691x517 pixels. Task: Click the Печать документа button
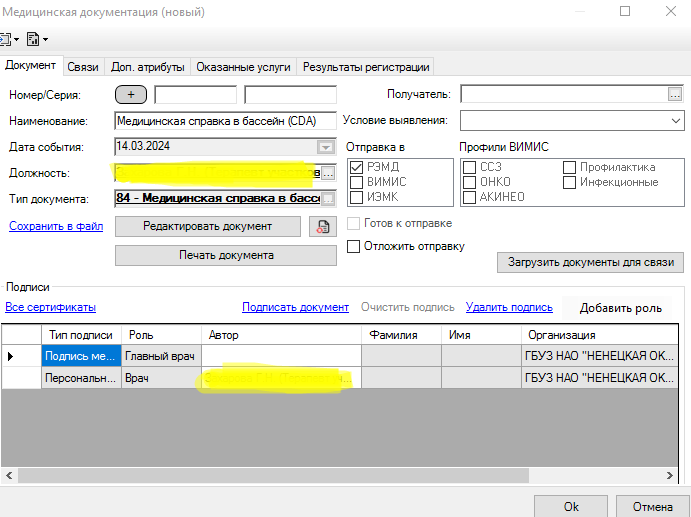226,255
